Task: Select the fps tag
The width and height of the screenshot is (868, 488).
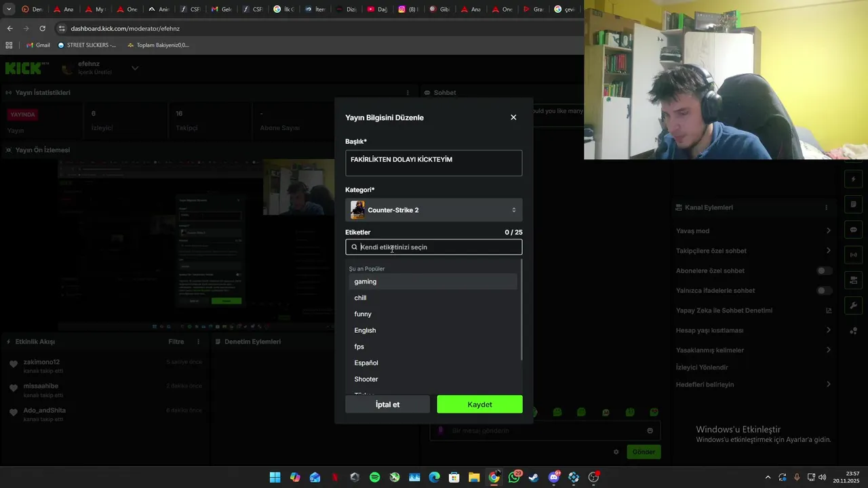Action: [433, 346]
